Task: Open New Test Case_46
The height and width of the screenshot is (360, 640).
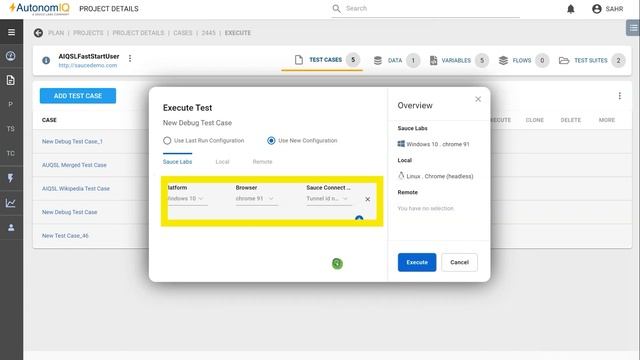Action: click(65, 236)
